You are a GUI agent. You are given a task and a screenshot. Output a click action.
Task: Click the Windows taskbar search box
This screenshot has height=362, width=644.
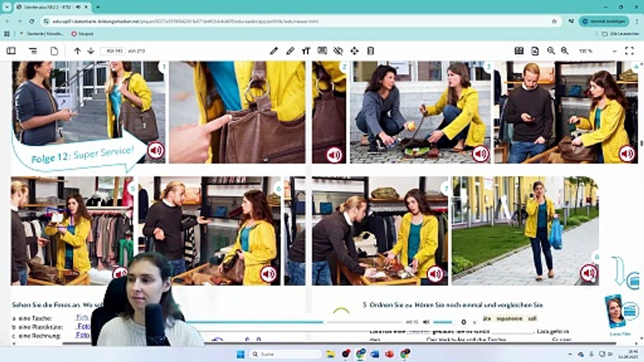(286, 354)
